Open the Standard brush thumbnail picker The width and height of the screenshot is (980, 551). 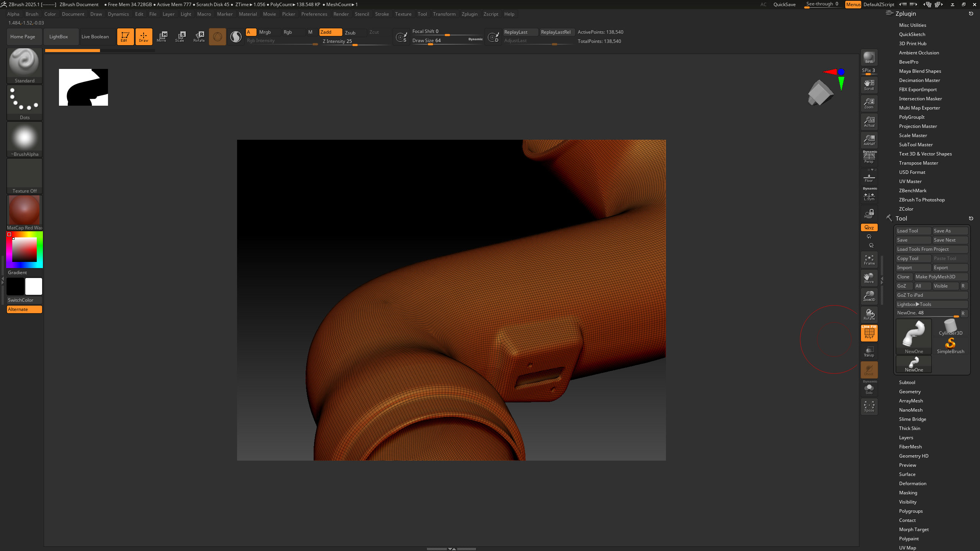[25, 64]
